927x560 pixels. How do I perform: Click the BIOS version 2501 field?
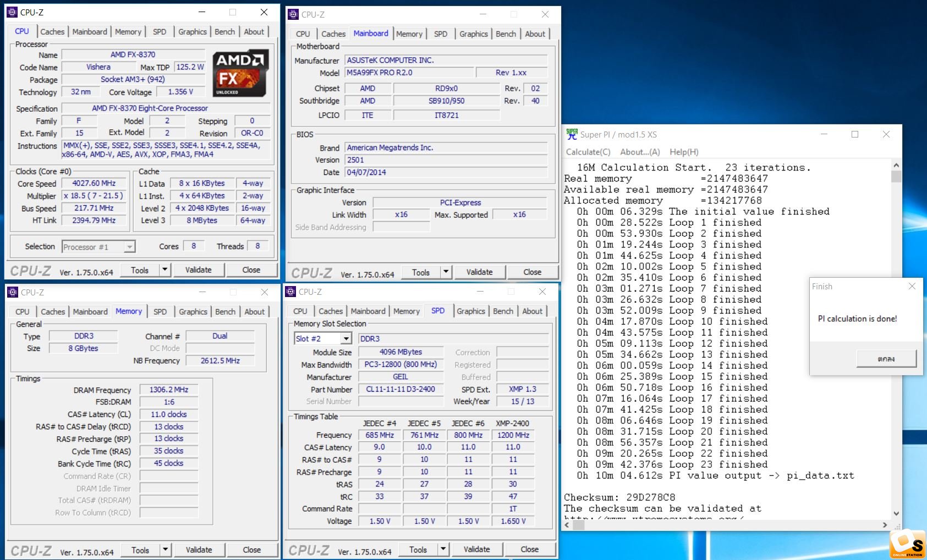pos(446,160)
